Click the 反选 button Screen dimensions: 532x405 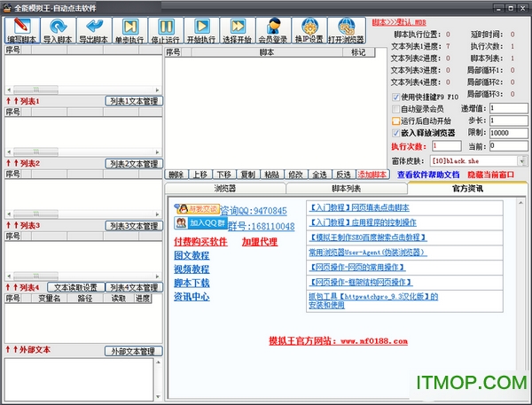coord(343,175)
